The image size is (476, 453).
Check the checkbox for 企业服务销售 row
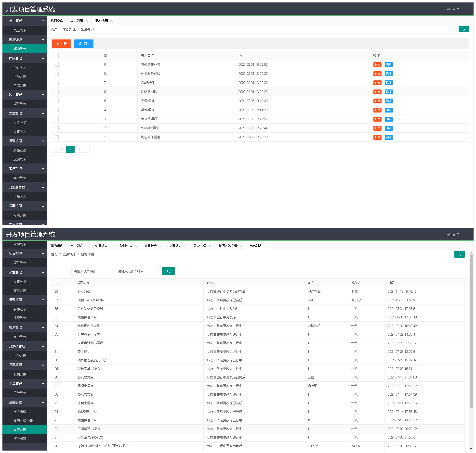(57, 74)
